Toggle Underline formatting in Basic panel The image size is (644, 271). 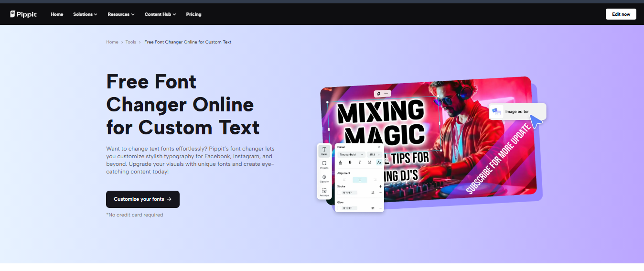click(x=369, y=163)
